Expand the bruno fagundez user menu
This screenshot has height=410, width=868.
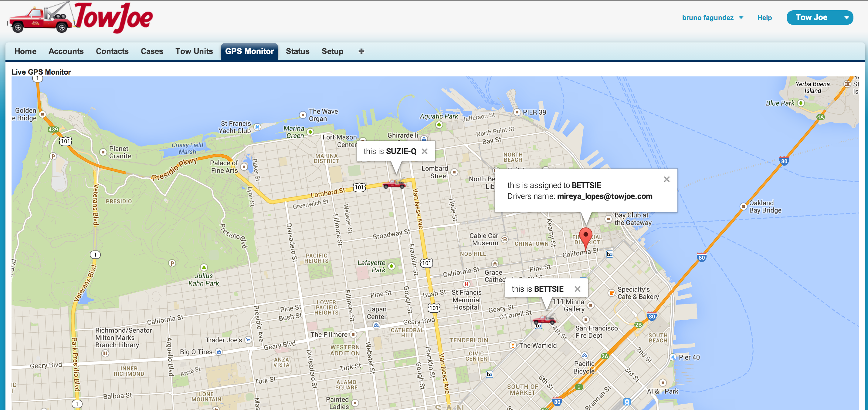pyautogui.click(x=741, y=18)
